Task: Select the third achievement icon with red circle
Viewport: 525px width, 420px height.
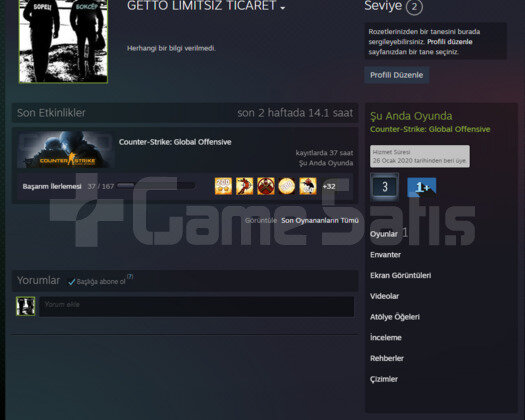Action: pos(266,186)
